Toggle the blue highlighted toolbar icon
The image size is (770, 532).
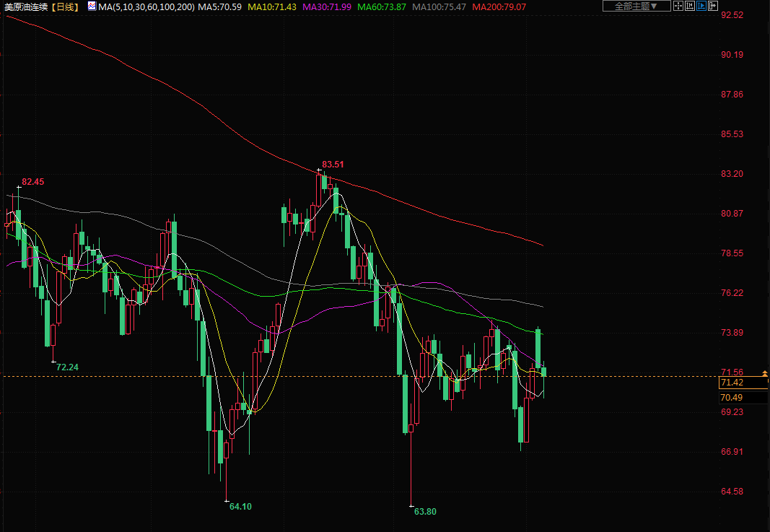point(701,6)
